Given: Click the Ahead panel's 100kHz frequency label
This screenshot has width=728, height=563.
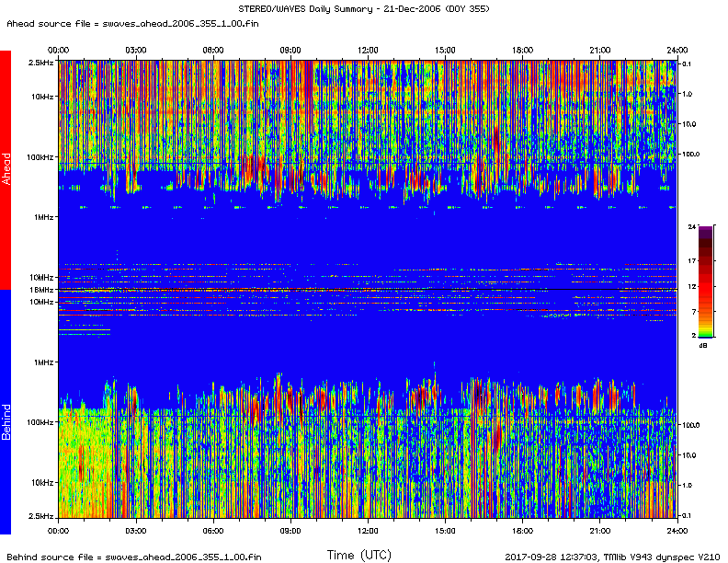Looking at the screenshot, I should (x=40, y=157).
